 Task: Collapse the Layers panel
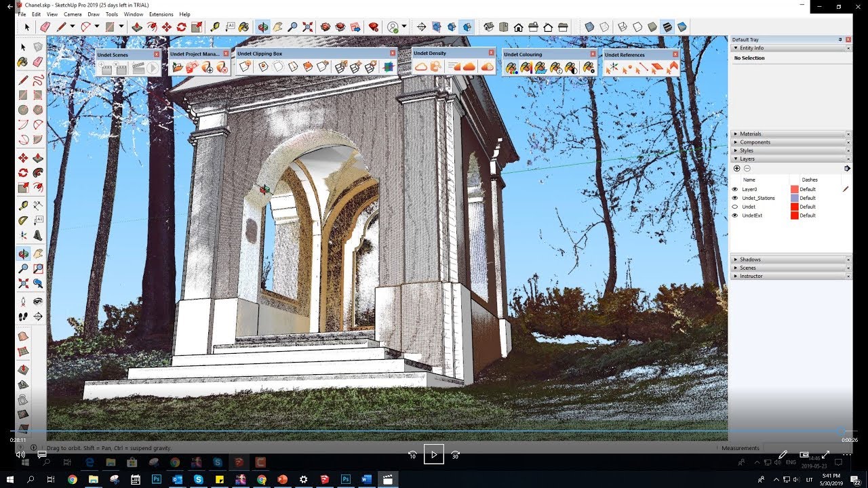click(791, 159)
